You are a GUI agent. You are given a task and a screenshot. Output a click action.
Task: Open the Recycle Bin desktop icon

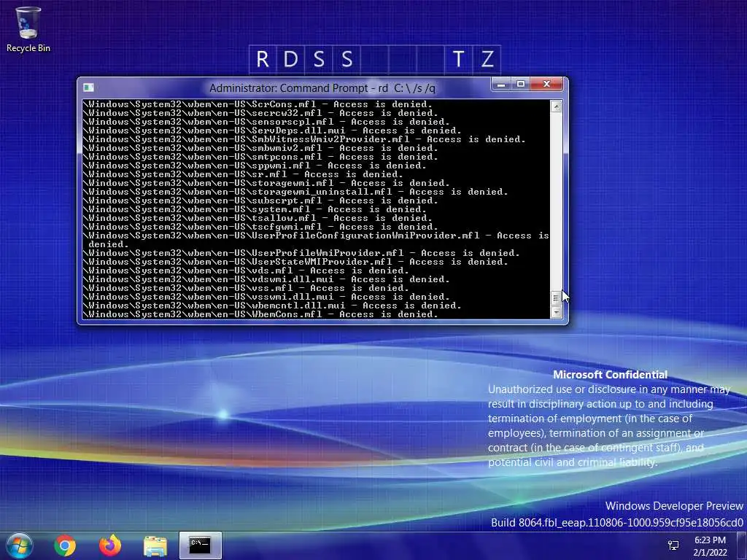point(28,29)
